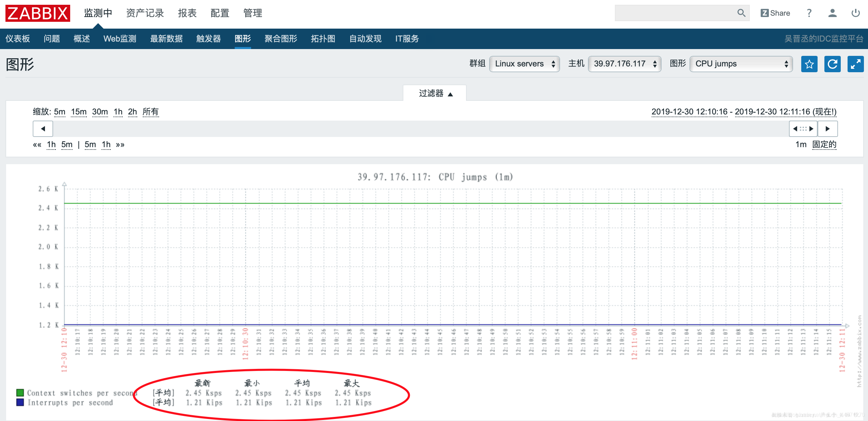Open the 监测中 main menu
The width and height of the screenshot is (868, 421).
point(98,13)
